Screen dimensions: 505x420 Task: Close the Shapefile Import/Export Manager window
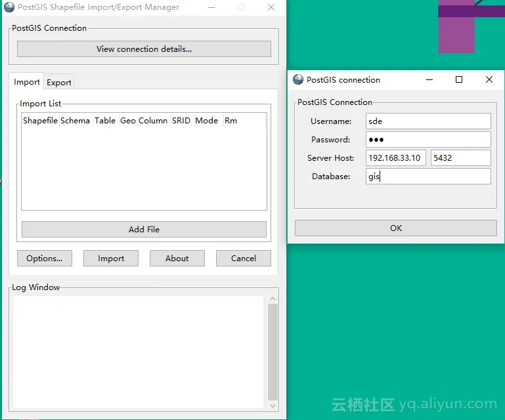coord(271,7)
